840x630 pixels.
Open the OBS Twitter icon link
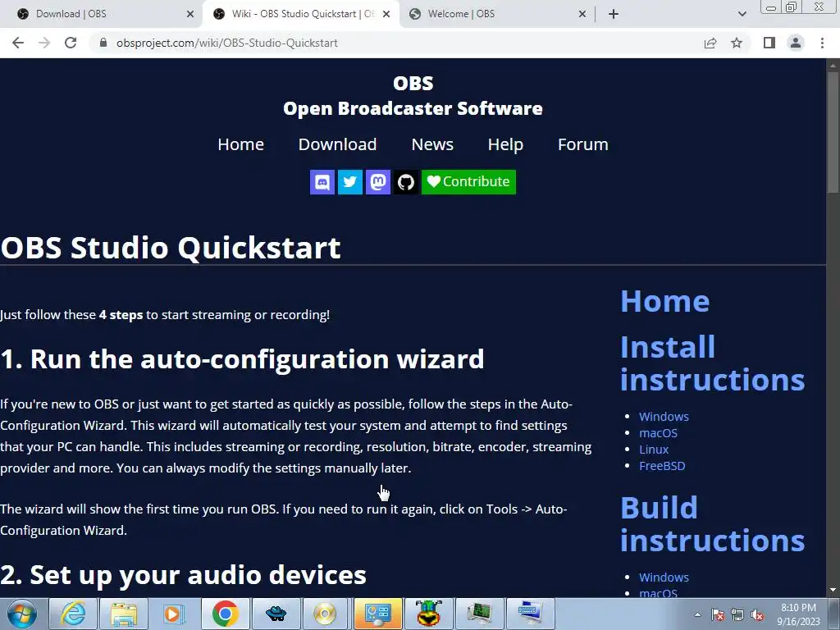coord(349,182)
